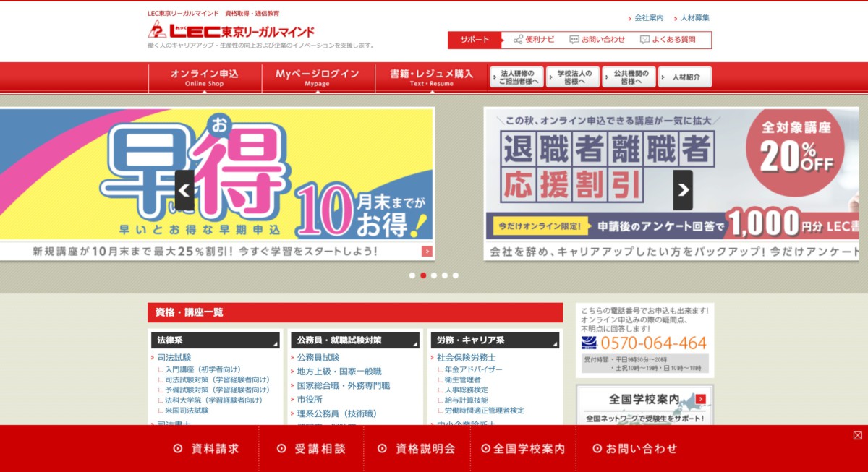The height and width of the screenshot is (472, 868).
Task: Click 受講相談 in the red bottom bar
Action: coord(312,448)
